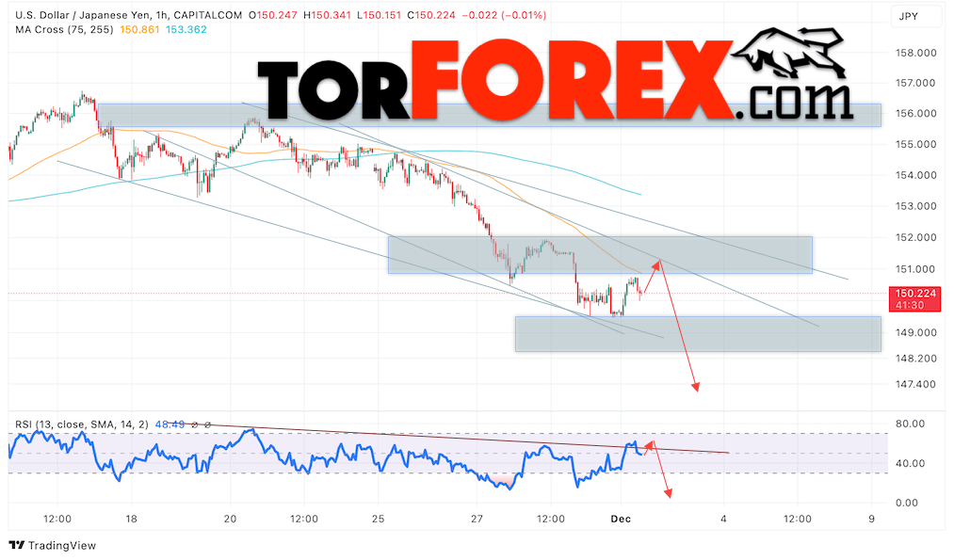Image resolution: width=954 pixels, height=560 pixels.
Task: Click the red arrowhead at the 151.000 resistance zone
Action: pyautogui.click(x=656, y=264)
